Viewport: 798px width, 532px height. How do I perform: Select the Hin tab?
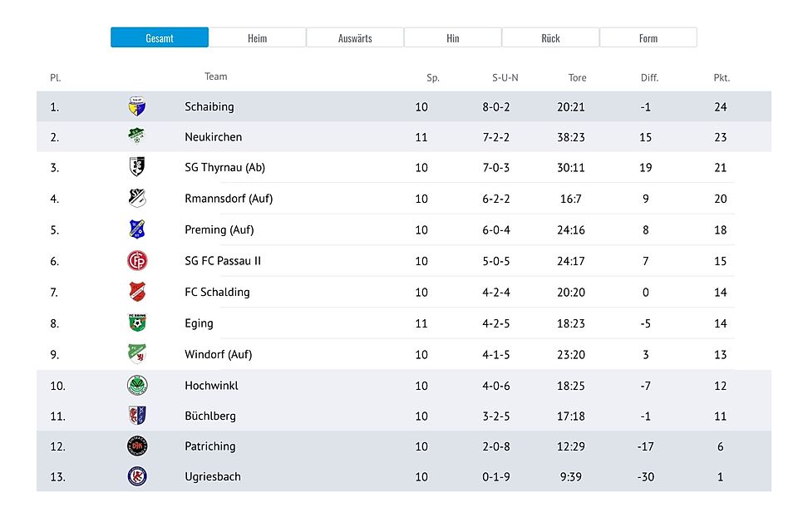click(453, 38)
